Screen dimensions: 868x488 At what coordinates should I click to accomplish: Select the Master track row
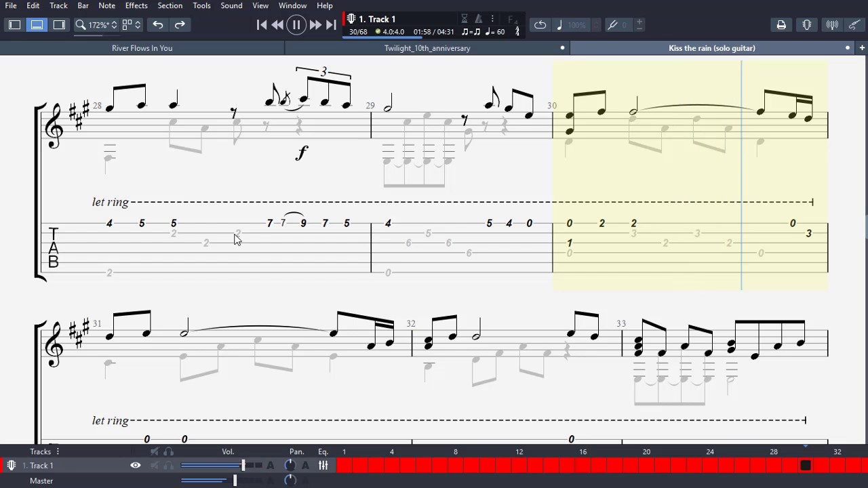tap(41, 481)
